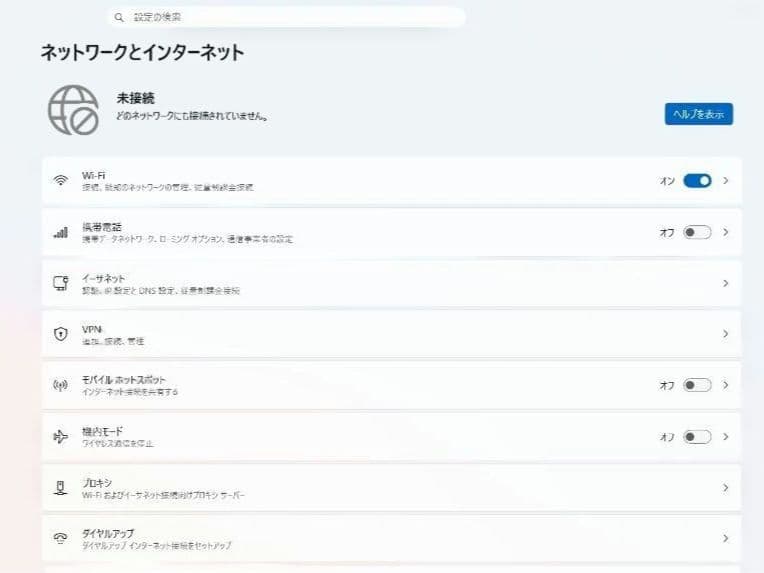The width and height of the screenshot is (764, 573).
Task: Open イーサネット details via right chevron
Action: (726, 283)
